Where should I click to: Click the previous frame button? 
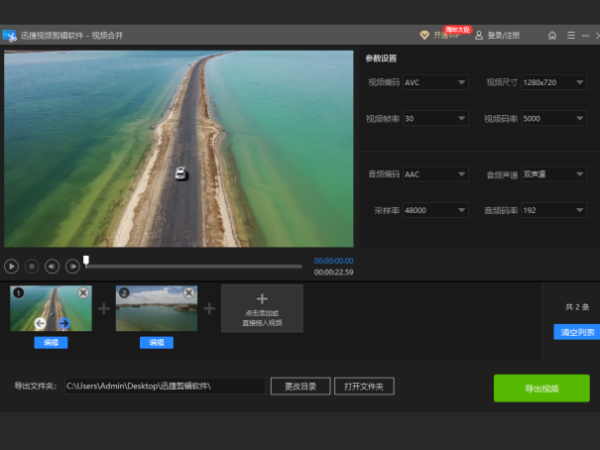[x=52, y=266]
